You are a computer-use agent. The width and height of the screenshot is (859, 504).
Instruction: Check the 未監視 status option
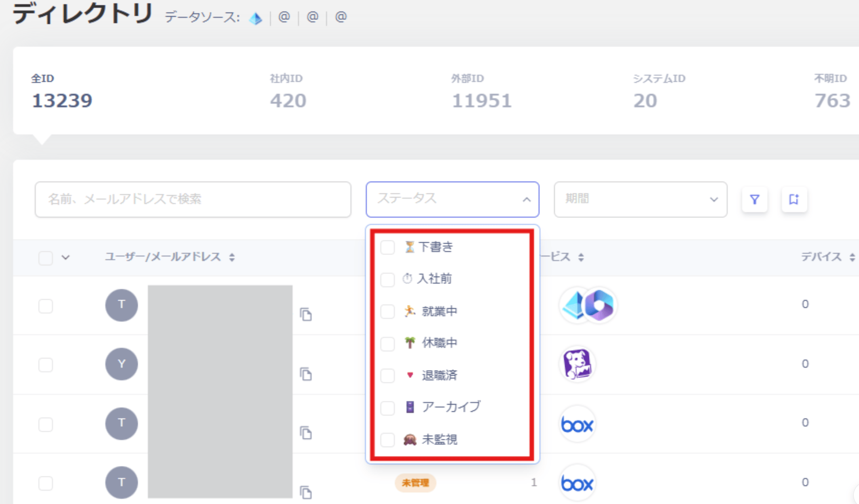(x=387, y=440)
